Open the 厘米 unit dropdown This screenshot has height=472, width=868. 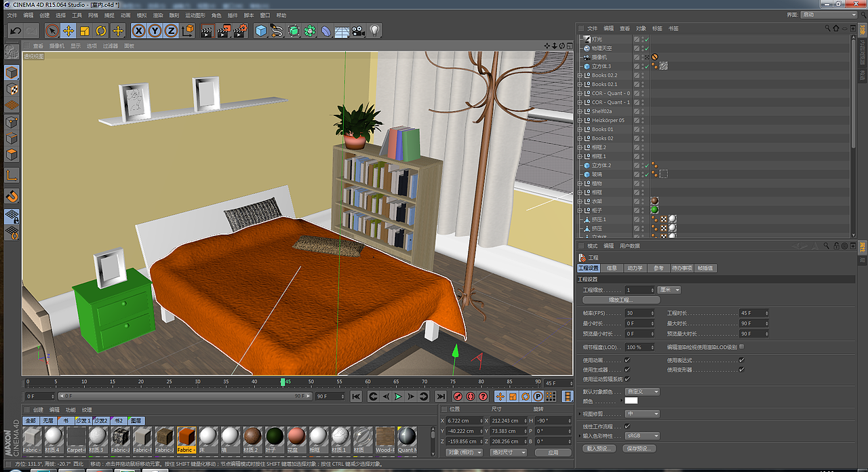(669, 290)
